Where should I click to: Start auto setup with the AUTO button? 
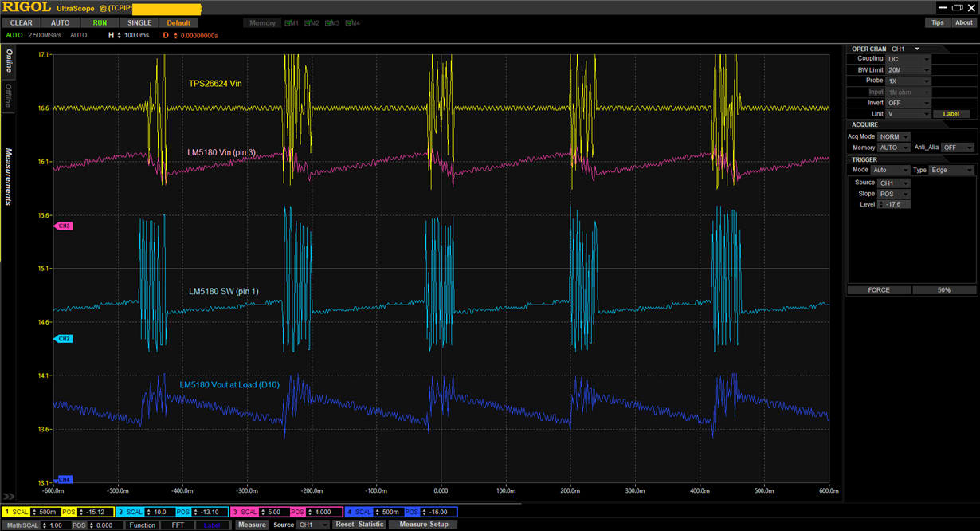pos(61,23)
